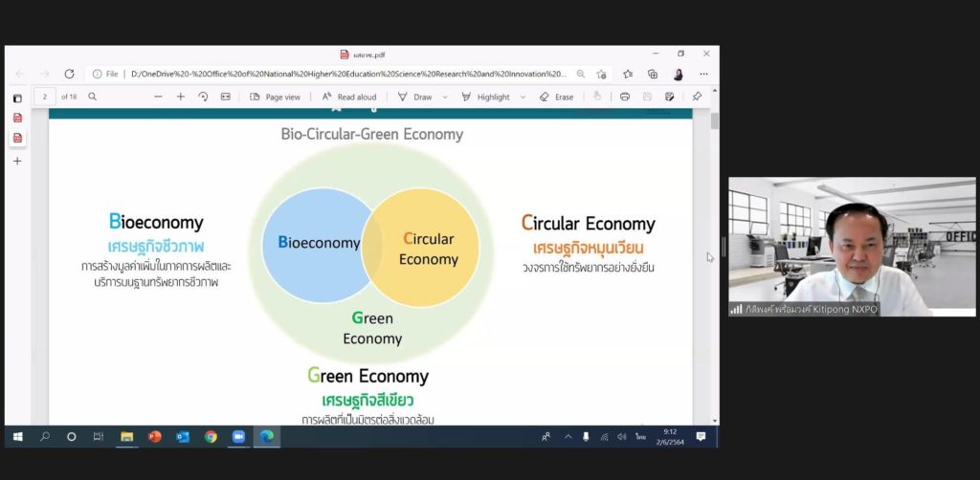980x480 pixels.
Task: Open PDF search with magnifier icon
Action: [93, 97]
